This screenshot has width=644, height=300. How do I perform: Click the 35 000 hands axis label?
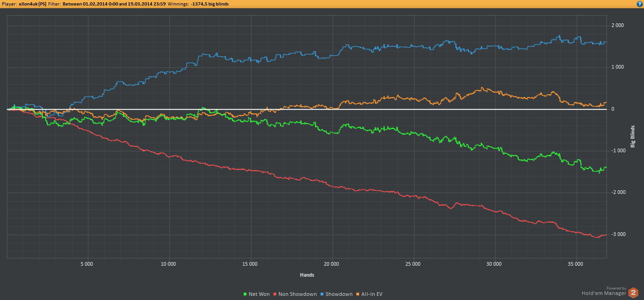pos(575,264)
